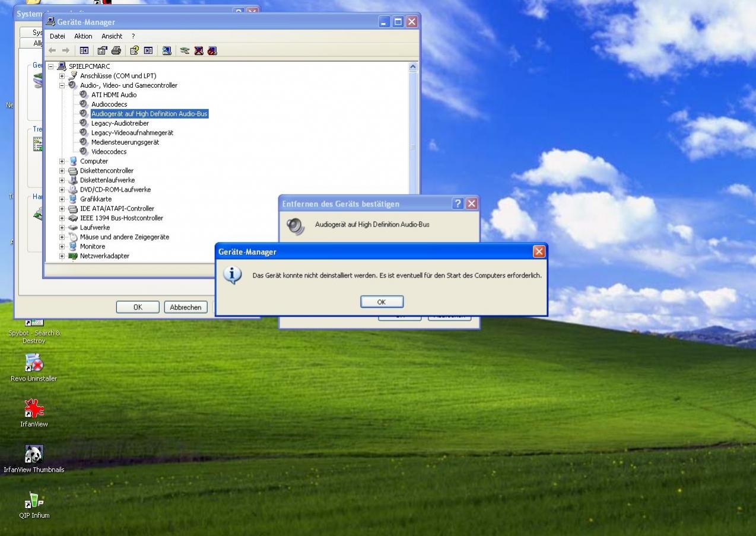Click the Monitore monitor icon
Image resolution: width=756 pixels, height=536 pixels.
[73, 247]
